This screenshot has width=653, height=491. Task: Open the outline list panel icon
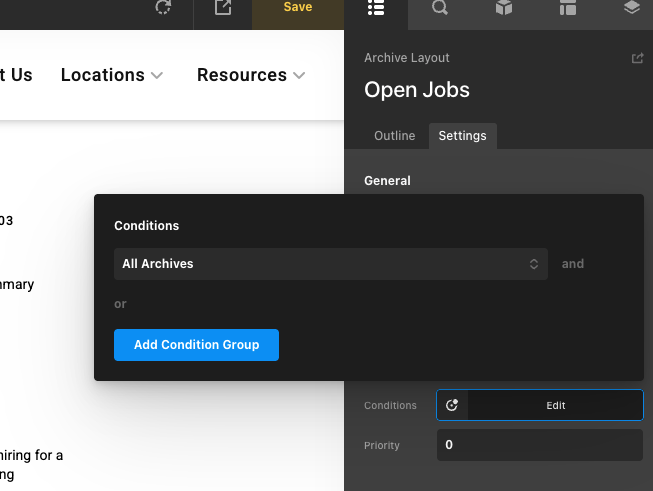click(376, 9)
